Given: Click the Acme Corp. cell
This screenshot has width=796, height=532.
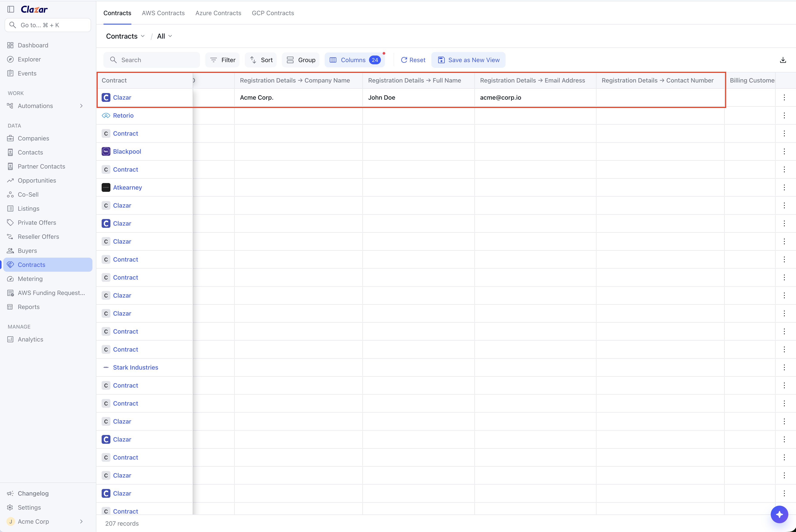Looking at the screenshot, I should pyautogui.click(x=298, y=98).
